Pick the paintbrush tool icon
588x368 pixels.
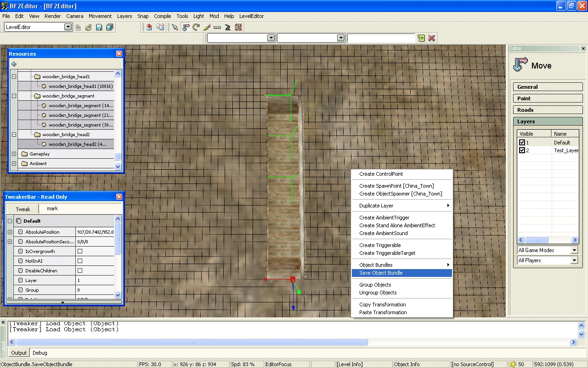pyautogui.click(x=207, y=27)
